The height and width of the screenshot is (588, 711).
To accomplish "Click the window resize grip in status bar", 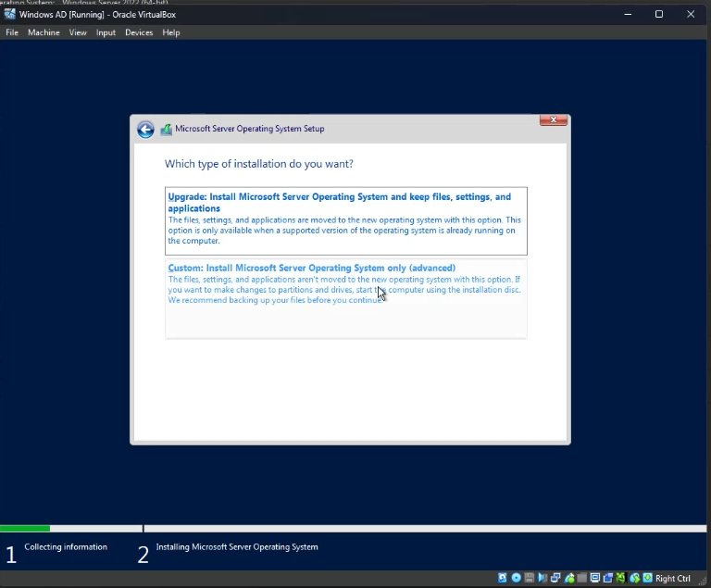I will (x=703, y=581).
